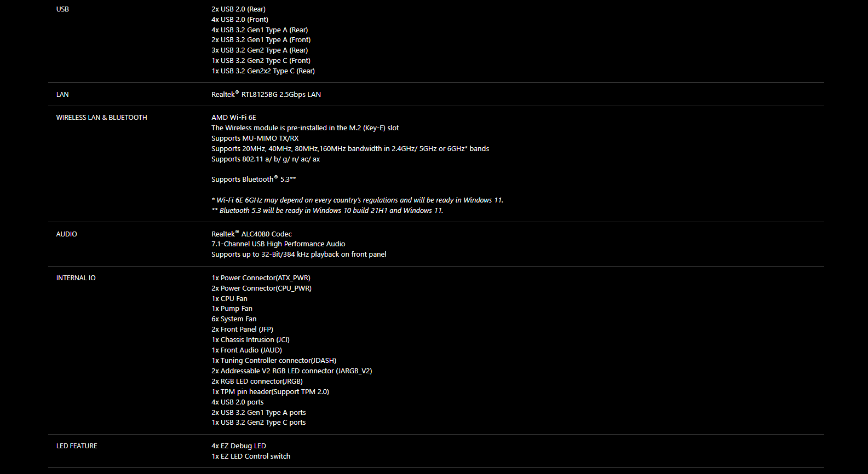Select the 1x USB 3.2 Gen2x2 Type C (Rear) line
The image size is (868, 474).
263,71
